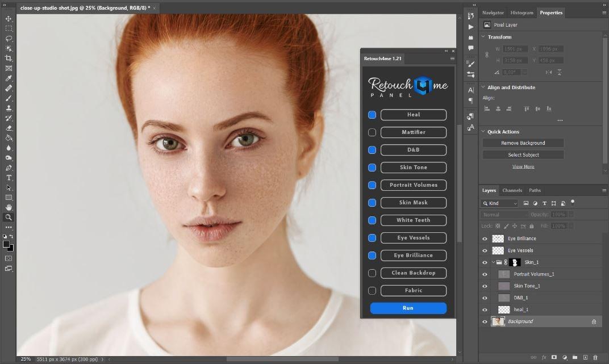Select the Eyedropper tool
Screen dimensions: 609x364
click(x=9, y=78)
